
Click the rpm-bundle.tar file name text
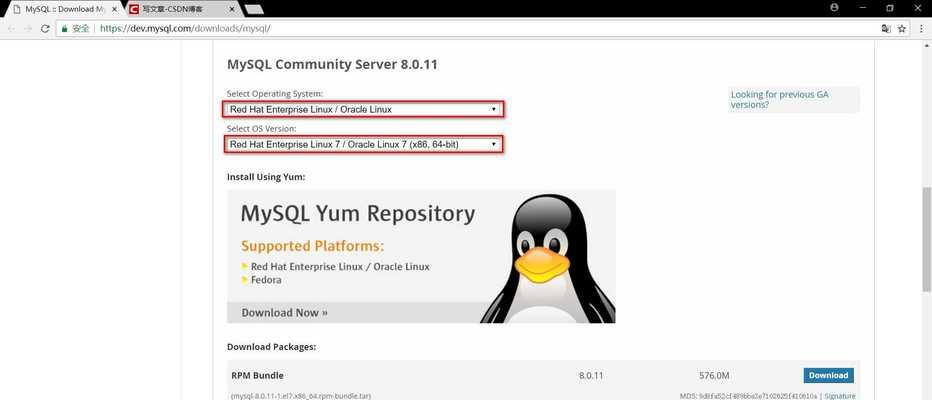pyautogui.click(x=301, y=396)
